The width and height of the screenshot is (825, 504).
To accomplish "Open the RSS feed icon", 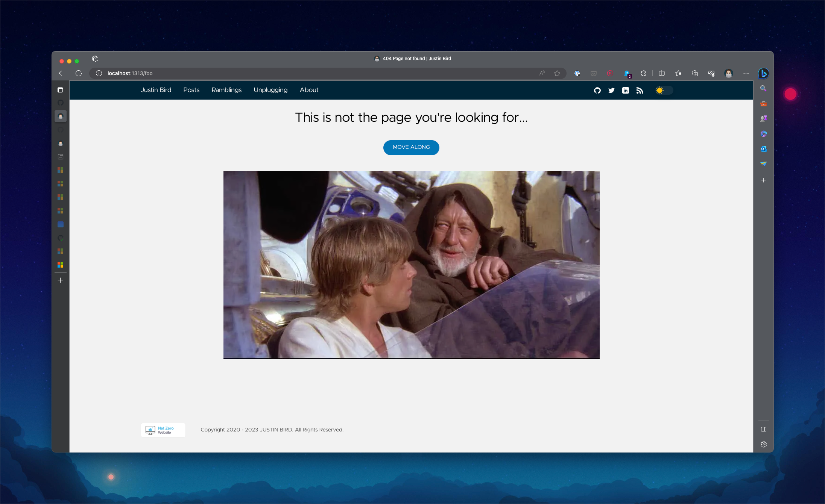I will 639,90.
